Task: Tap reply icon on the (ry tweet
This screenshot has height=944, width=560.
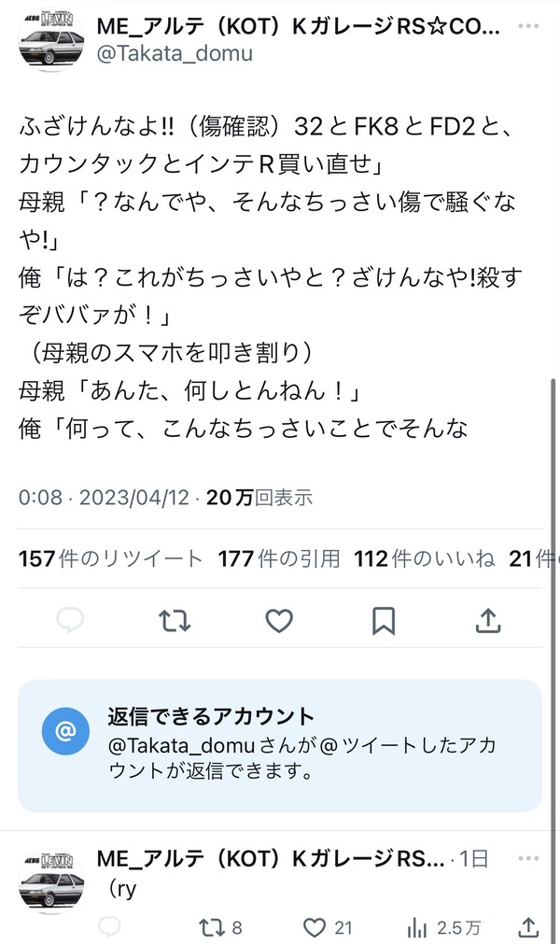Action: coord(109,928)
